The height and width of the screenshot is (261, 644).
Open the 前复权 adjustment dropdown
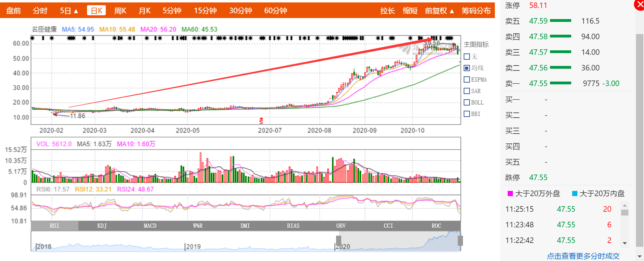[x=439, y=11]
